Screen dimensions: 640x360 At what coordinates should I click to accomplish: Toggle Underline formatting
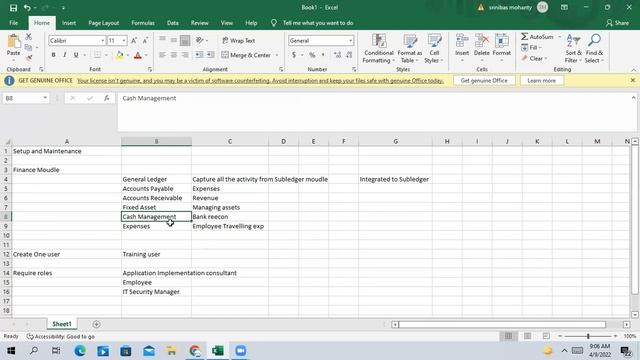[76, 55]
